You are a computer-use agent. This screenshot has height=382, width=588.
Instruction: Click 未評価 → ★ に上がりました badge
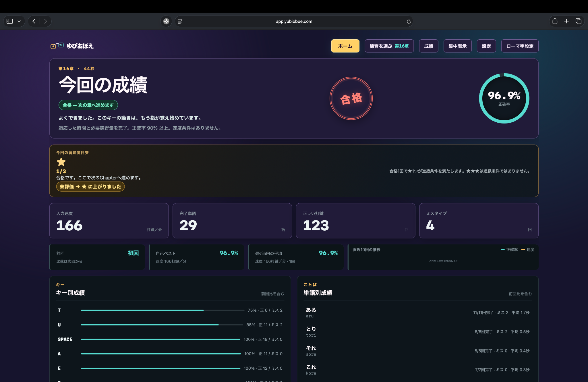point(90,187)
